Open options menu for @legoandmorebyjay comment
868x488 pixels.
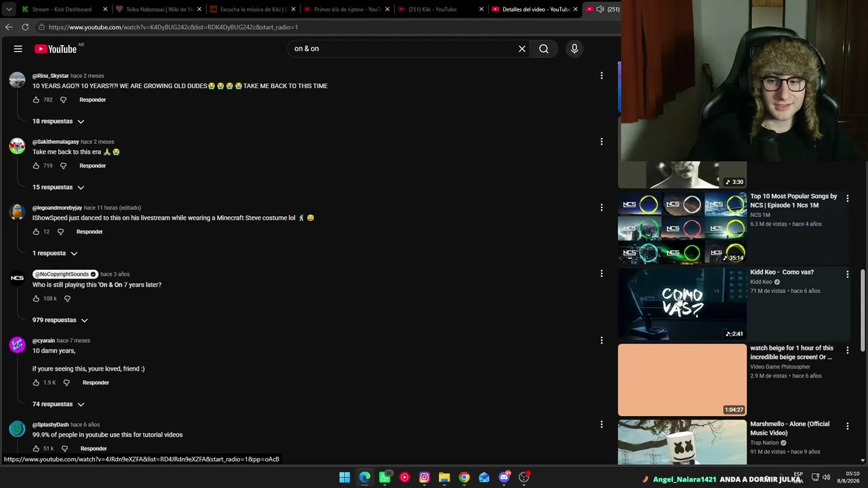click(601, 207)
